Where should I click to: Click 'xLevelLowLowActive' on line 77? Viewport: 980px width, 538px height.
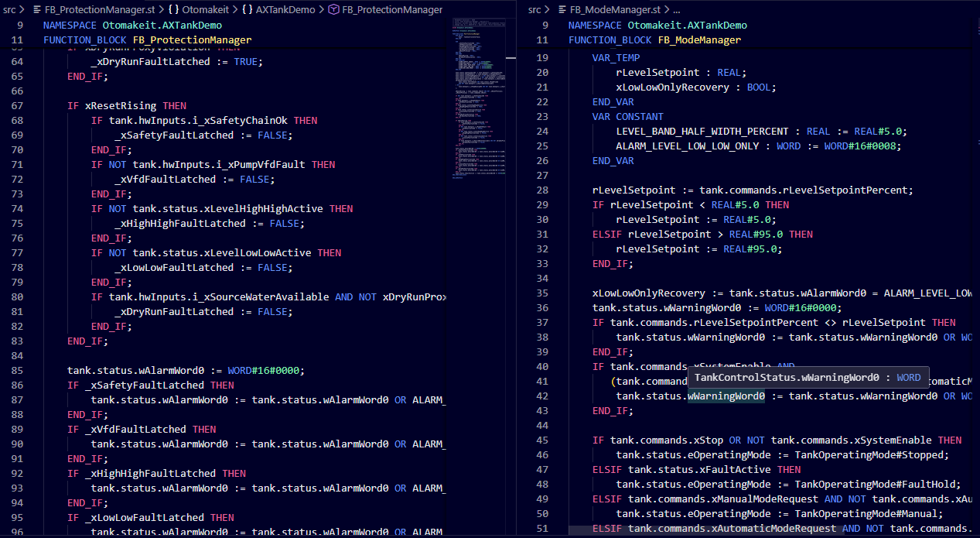[258, 252]
